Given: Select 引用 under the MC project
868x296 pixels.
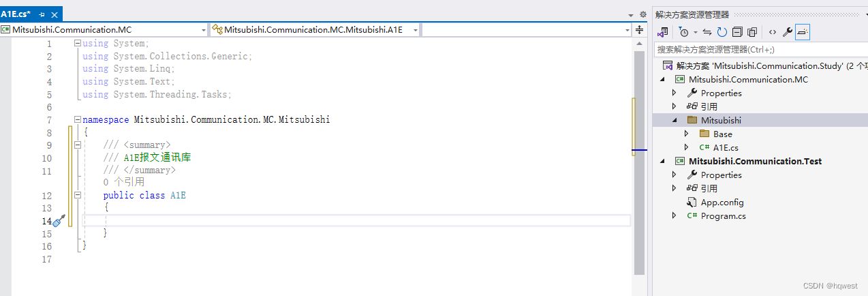Looking at the screenshot, I should 709,107.
